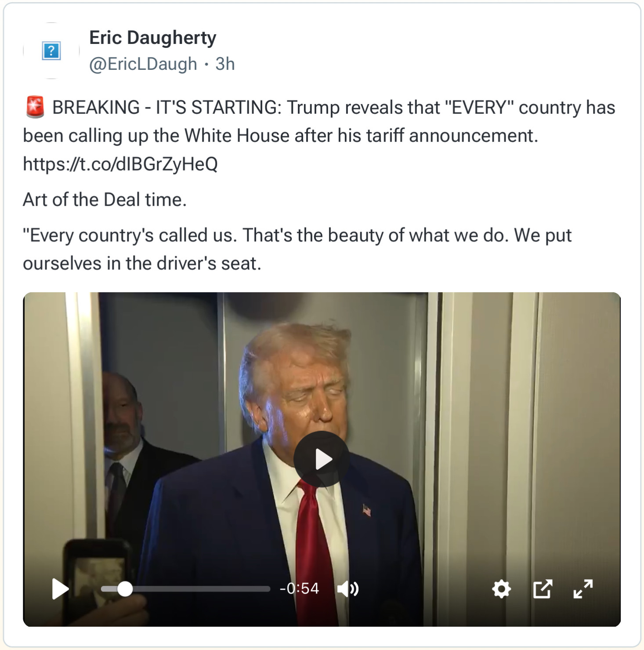The image size is (644, 650).
Task: Open video in pop-out window icon
Action: (543, 589)
